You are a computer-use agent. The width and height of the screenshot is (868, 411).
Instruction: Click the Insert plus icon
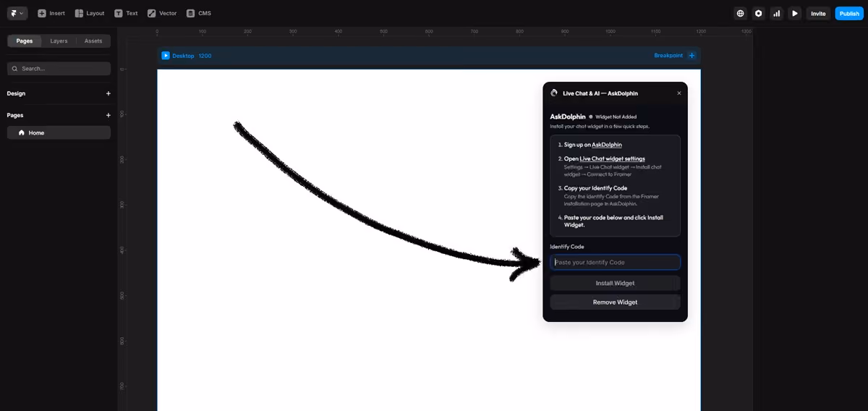coord(42,13)
